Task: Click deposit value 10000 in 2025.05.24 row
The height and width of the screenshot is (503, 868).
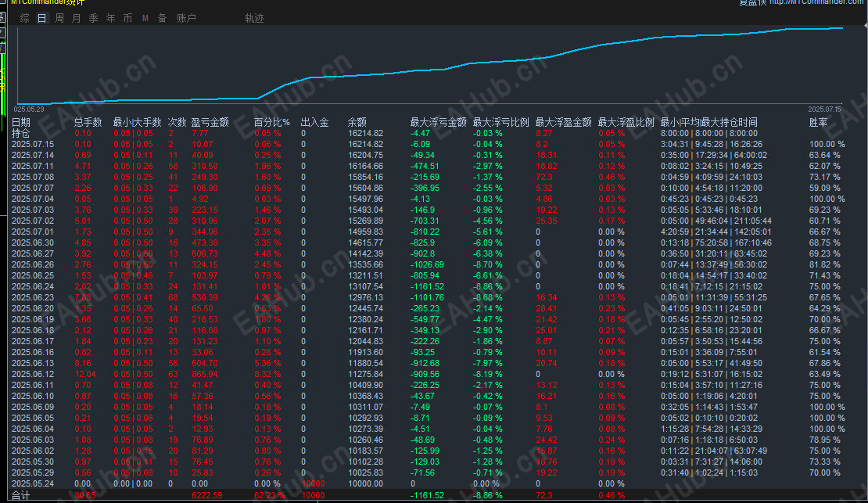Action: tap(313, 483)
